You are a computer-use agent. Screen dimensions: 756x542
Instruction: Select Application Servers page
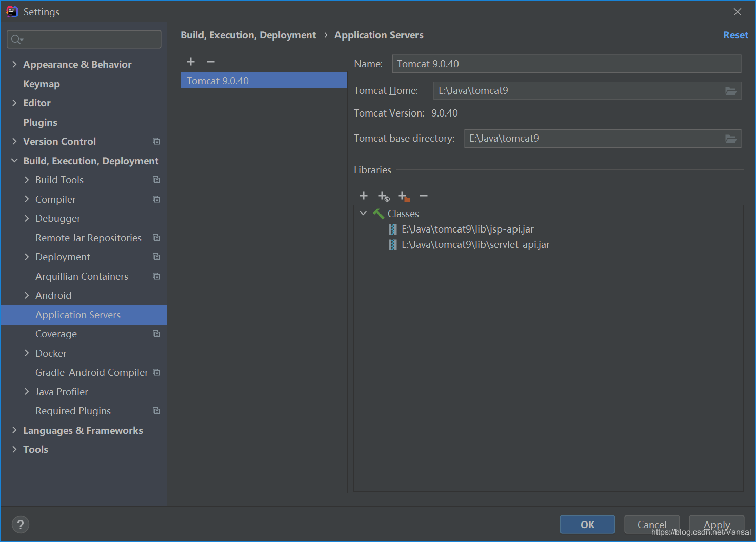coord(84,315)
